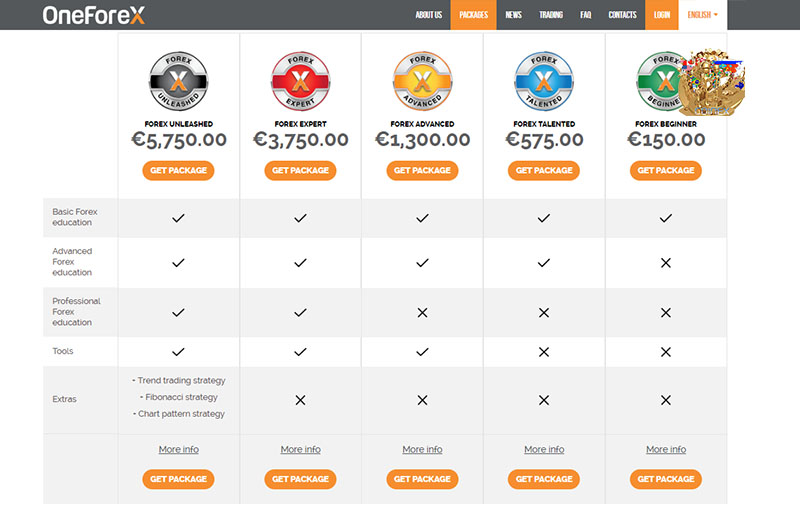Go to the About Us page

tap(429, 15)
